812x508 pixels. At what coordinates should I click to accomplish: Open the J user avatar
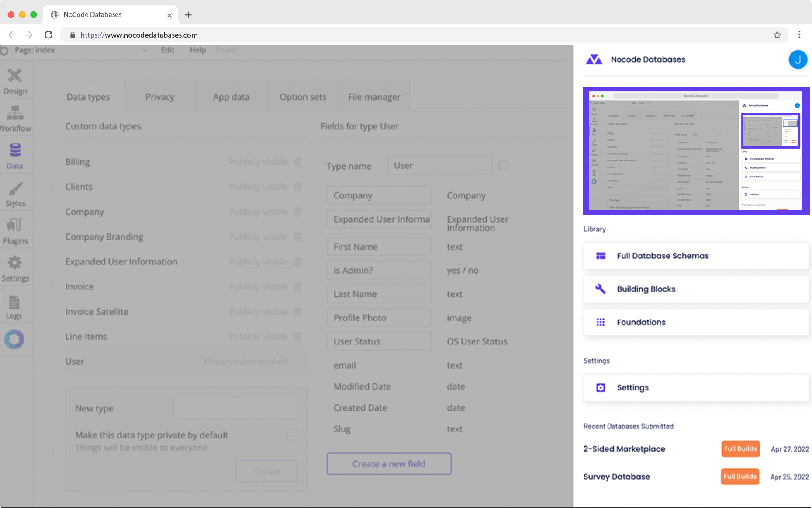pos(798,59)
